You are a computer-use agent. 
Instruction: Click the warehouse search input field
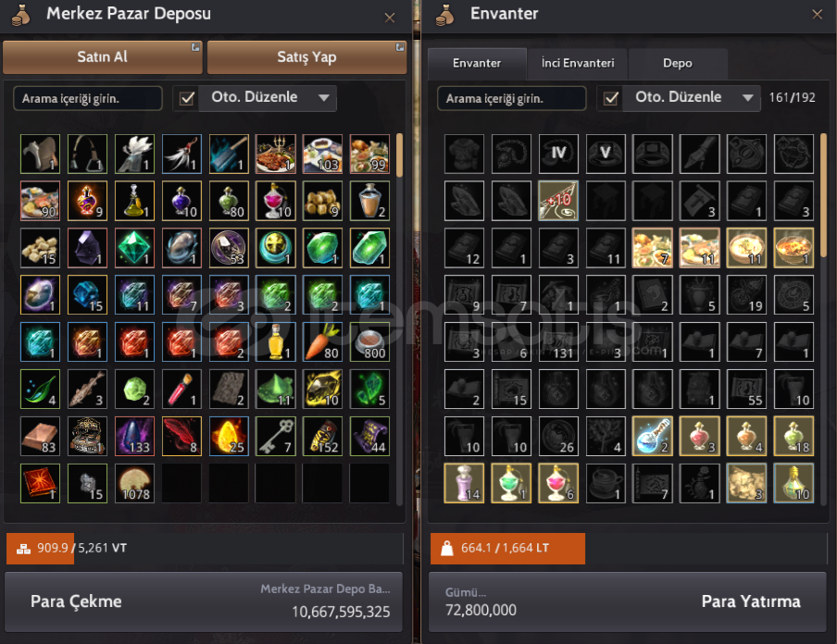[88, 99]
